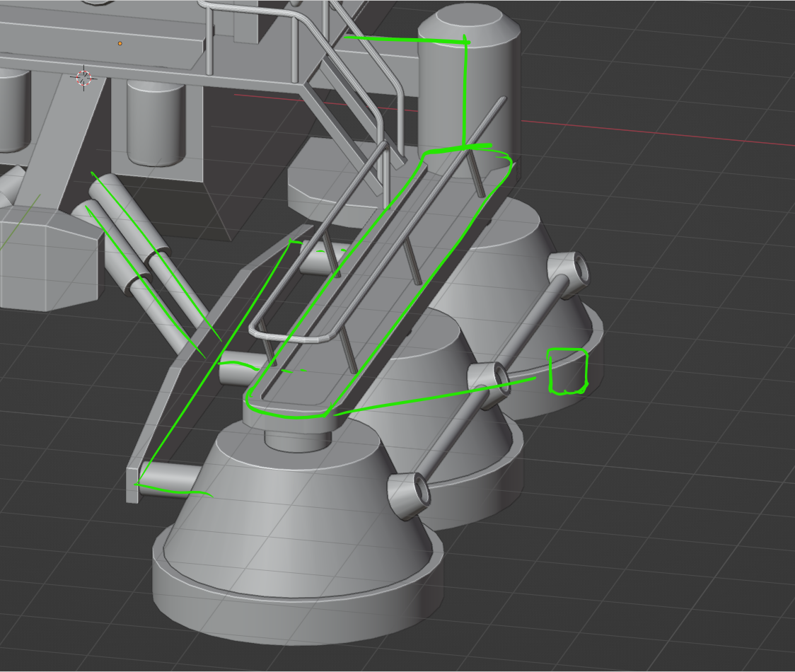Select stub cylinder atop the front cone

click(296, 439)
